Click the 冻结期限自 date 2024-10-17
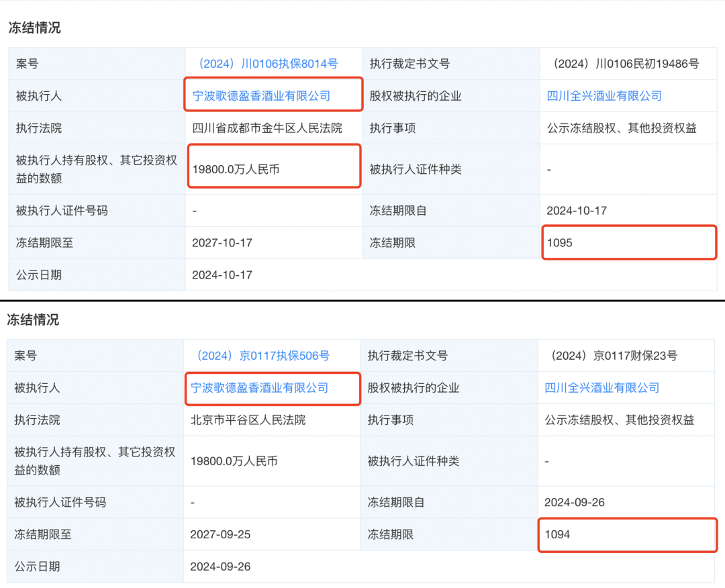This screenshot has width=725, height=588. point(577,211)
